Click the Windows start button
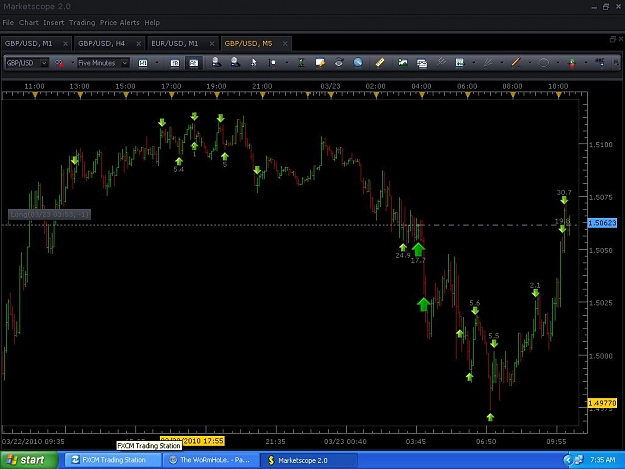 [x=29, y=460]
